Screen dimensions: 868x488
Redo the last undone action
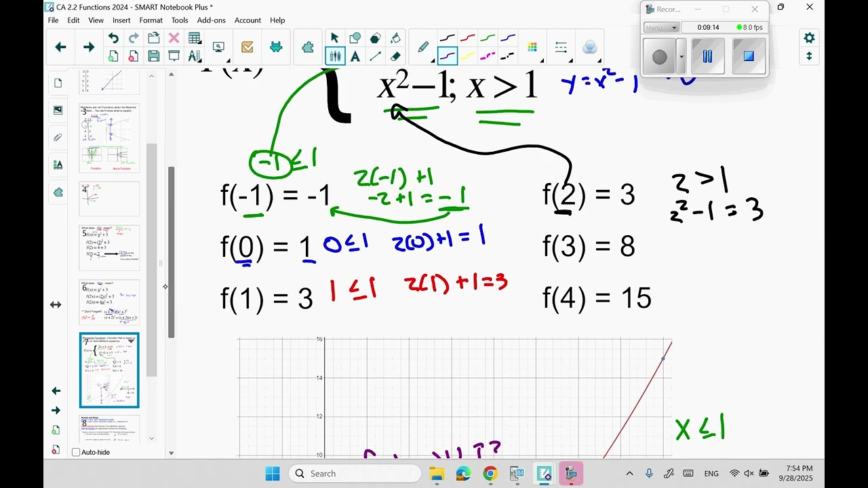point(134,39)
